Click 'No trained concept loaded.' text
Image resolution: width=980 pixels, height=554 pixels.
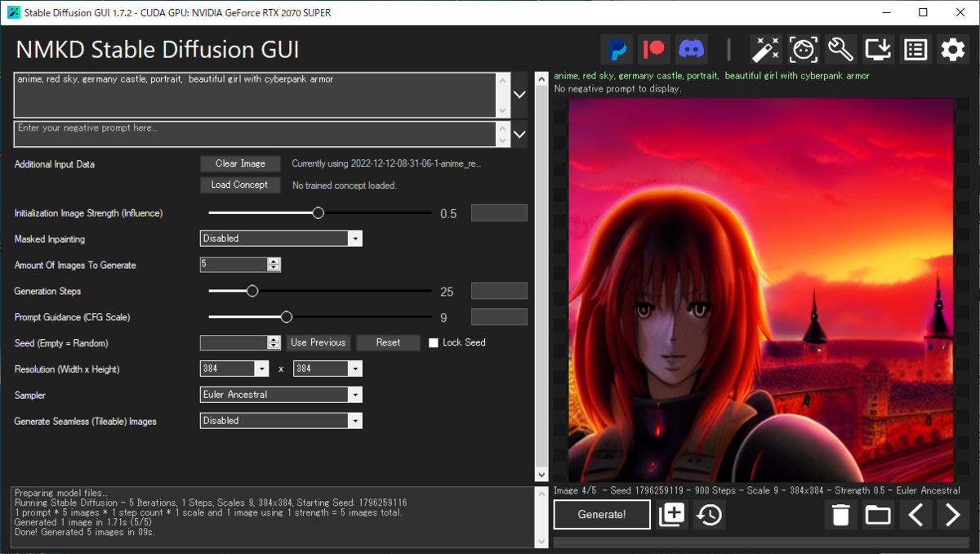point(345,185)
